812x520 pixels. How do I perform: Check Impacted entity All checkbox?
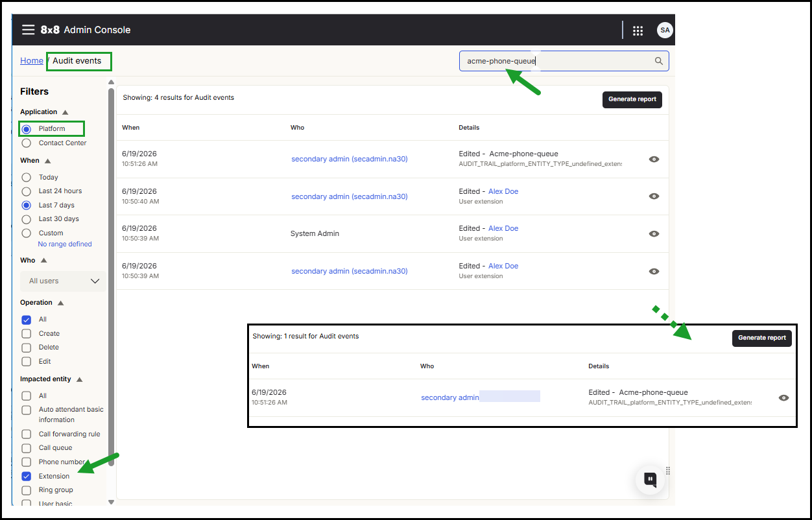tap(27, 396)
